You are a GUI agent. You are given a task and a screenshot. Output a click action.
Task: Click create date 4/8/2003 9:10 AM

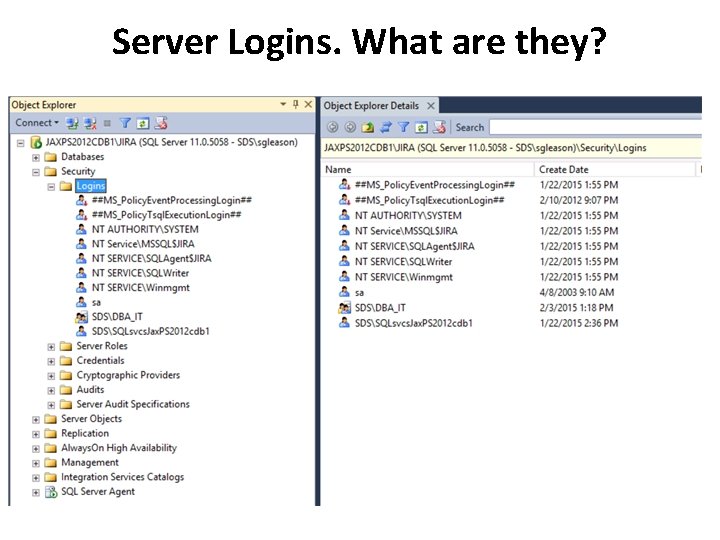tap(577, 292)
